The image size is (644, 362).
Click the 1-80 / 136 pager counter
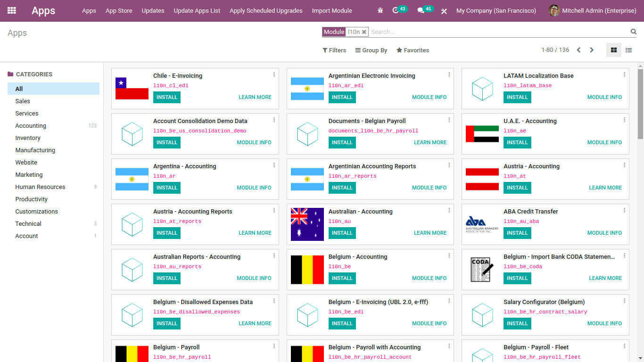pyautogui.click(x=555, y=50)
